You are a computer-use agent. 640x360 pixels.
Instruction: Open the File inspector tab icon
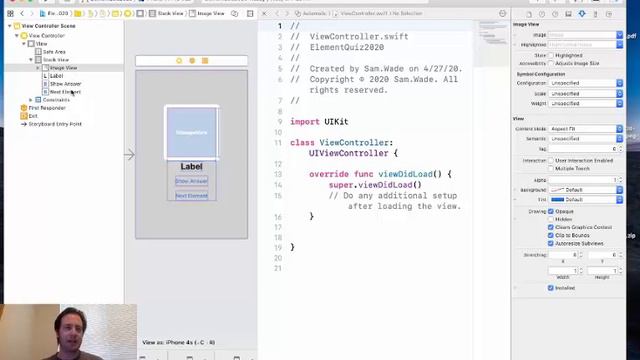coord(529,14)
